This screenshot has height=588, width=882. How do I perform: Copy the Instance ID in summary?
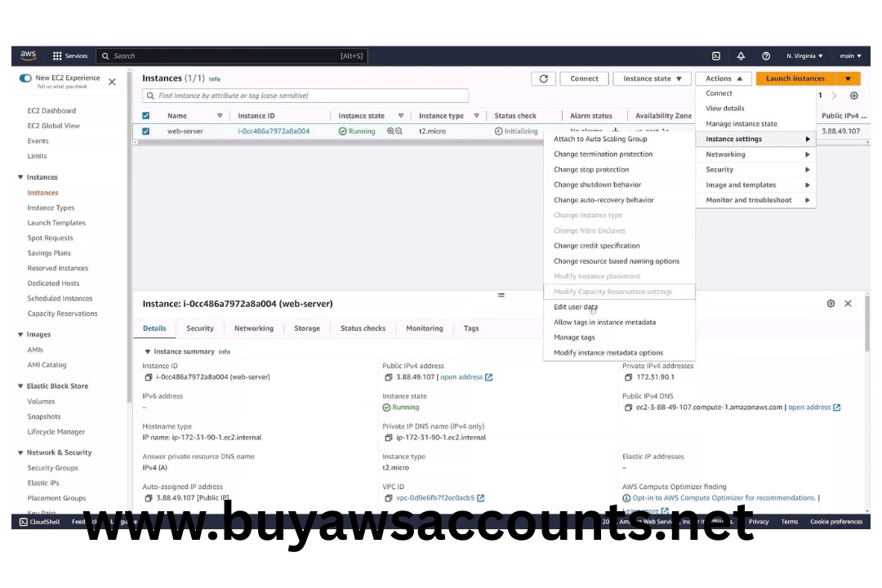[x=149, y=377]
